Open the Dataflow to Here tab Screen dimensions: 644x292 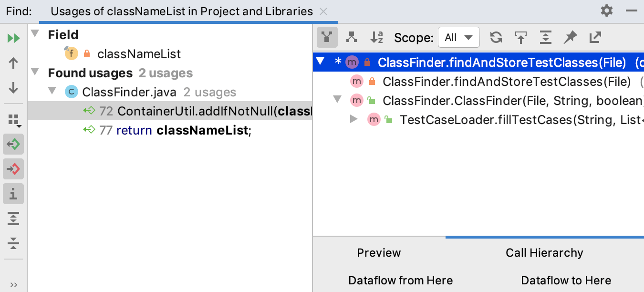[x=566, y=281]
